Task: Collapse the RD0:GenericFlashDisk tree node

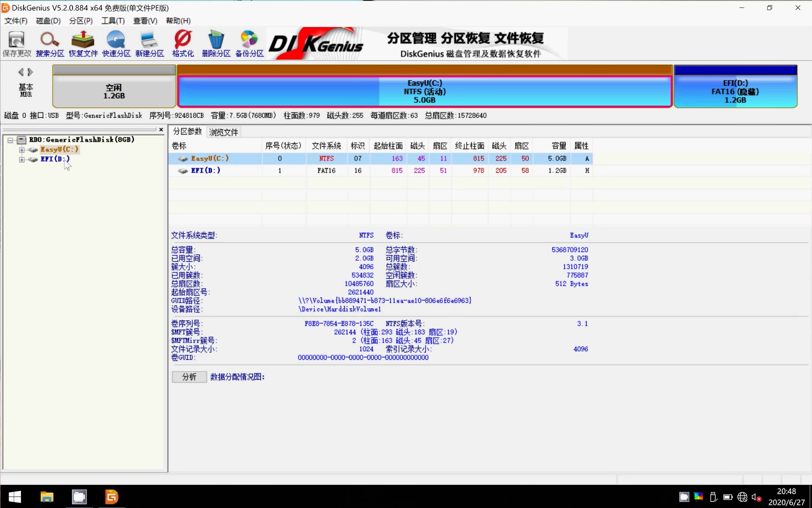Action: click(10, 140)
